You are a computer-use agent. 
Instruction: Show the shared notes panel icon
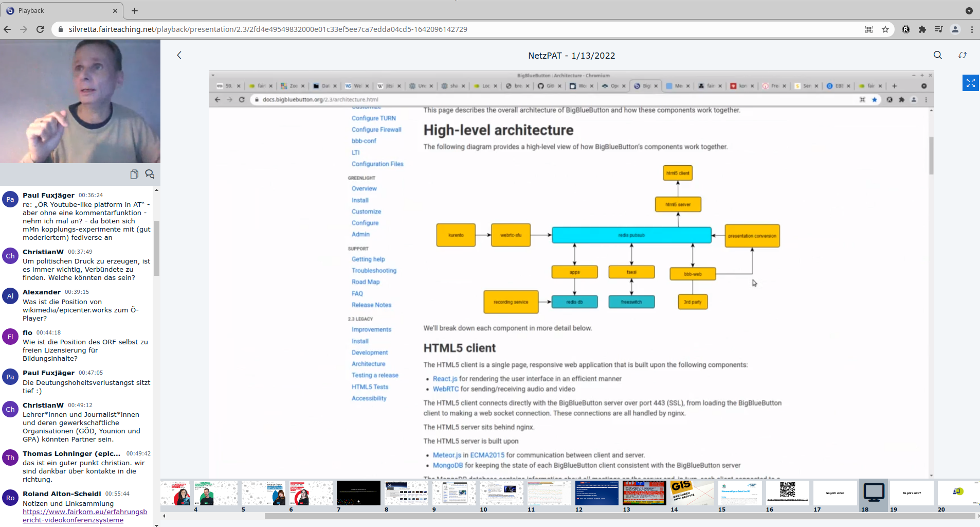(x=134, y=174)
